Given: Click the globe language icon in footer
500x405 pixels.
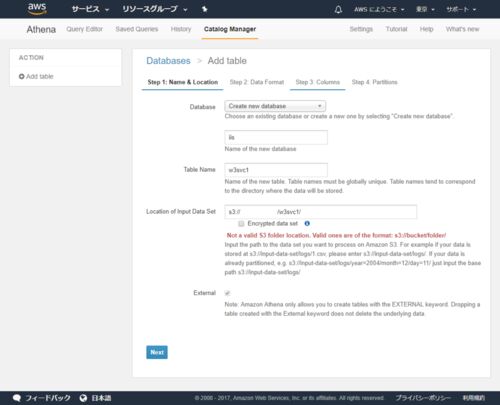Looking at the screenshot, I should (x=83, y=398).
